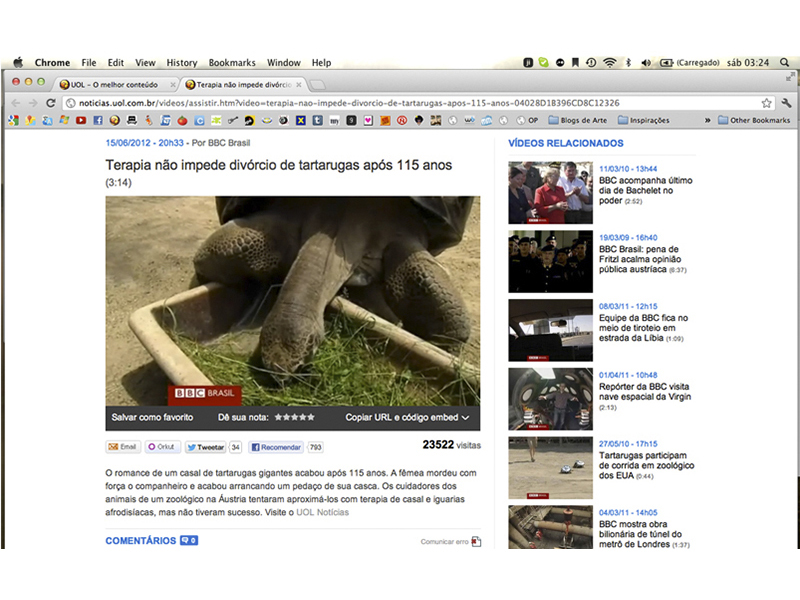Open tartarugas corrida video thumbnail
Screen dimensions: 800x600
551,468
